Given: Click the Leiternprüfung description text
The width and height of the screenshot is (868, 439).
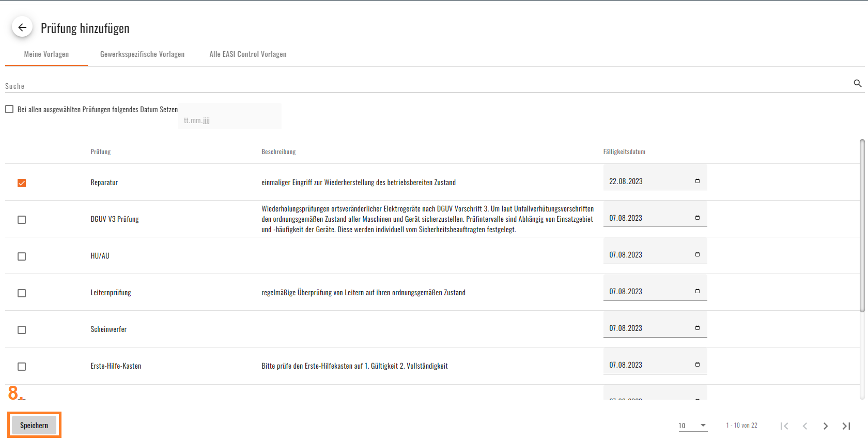Looking at the screenshot, I should point(363,293).
